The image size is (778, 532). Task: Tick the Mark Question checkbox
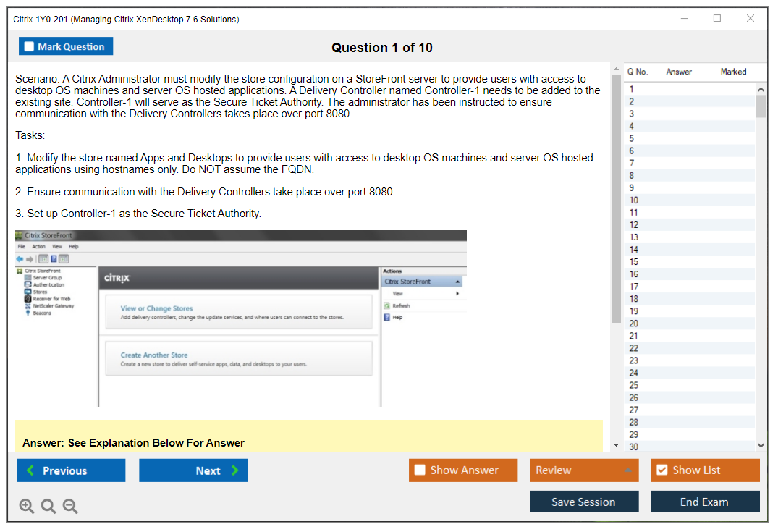29,47
